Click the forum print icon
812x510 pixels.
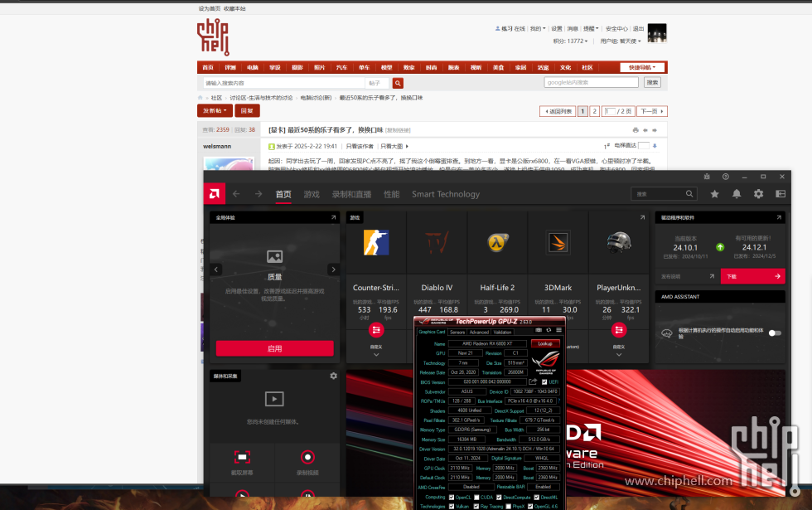click(x=636, y=130)
